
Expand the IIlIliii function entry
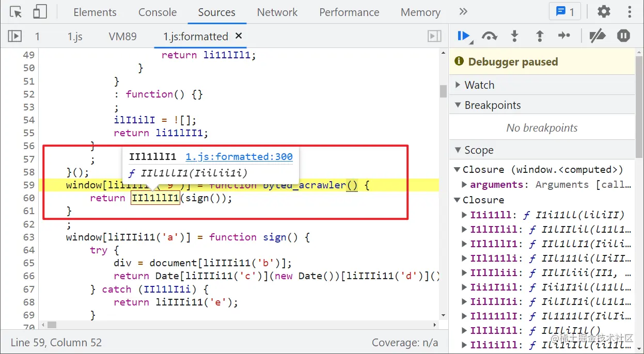point(465,272)
